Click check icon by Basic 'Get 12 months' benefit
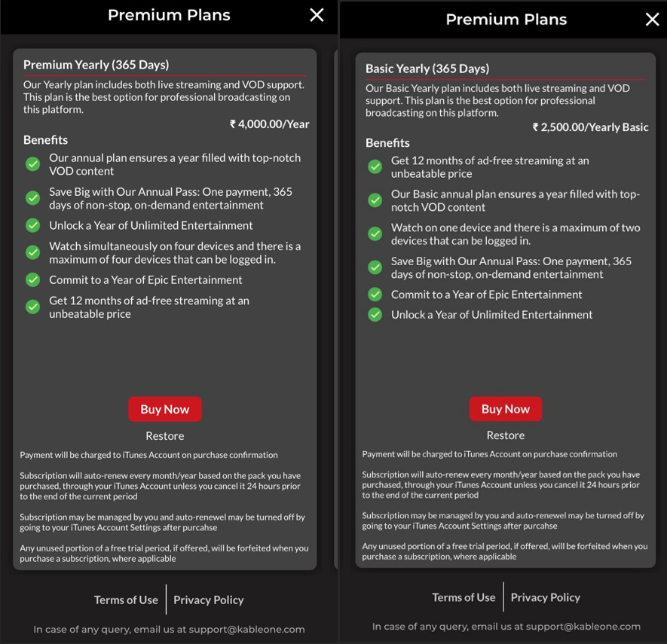This screenshot has height=644, width=667. (x=375, y=167)
